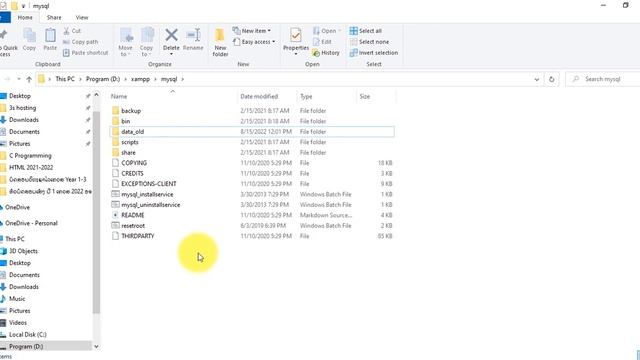Screen dimensions: 640x360
Task: Open the Open button dropdown in the ribbon
Action: [340, 31]
